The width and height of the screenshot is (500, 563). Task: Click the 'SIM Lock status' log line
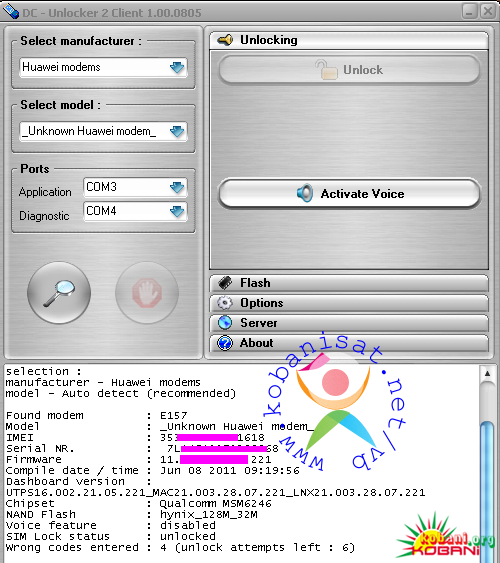[x=111, y=536]
